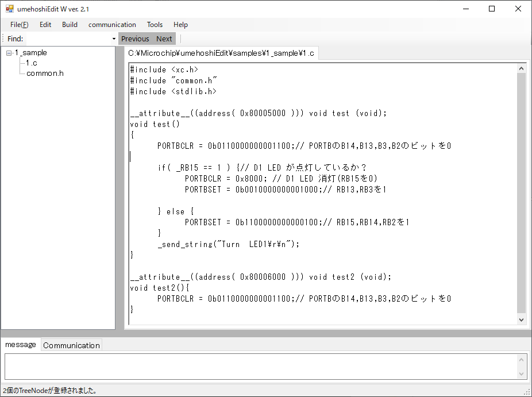Select the 1.c editor file tab

(221, 53)
